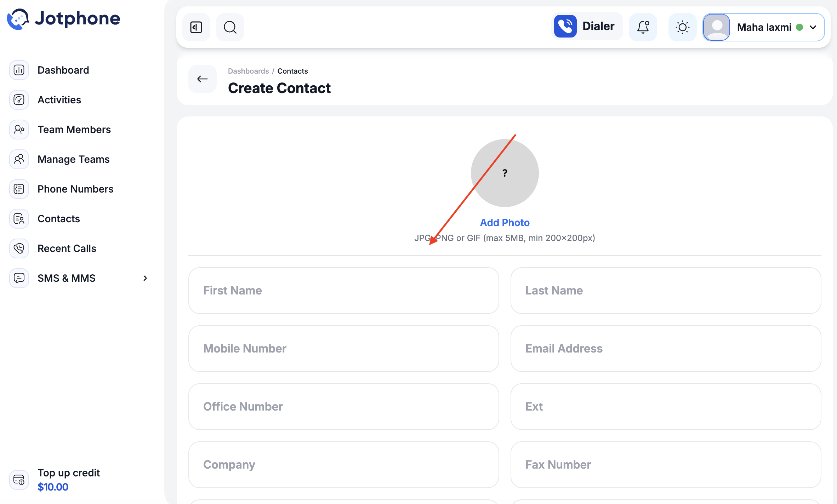Open Dashboard in the sidebar
This screenshot has width=837, height=504.
coord(63,70)
